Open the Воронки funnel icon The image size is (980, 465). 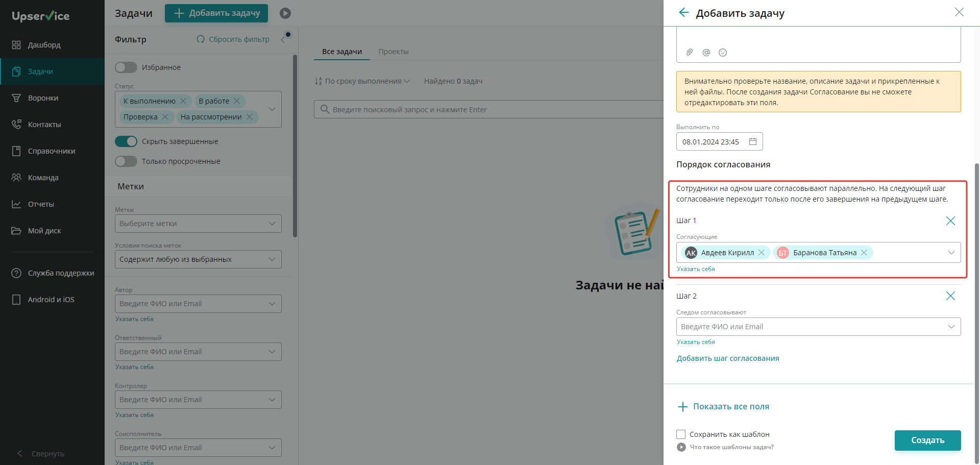(16, 98)
